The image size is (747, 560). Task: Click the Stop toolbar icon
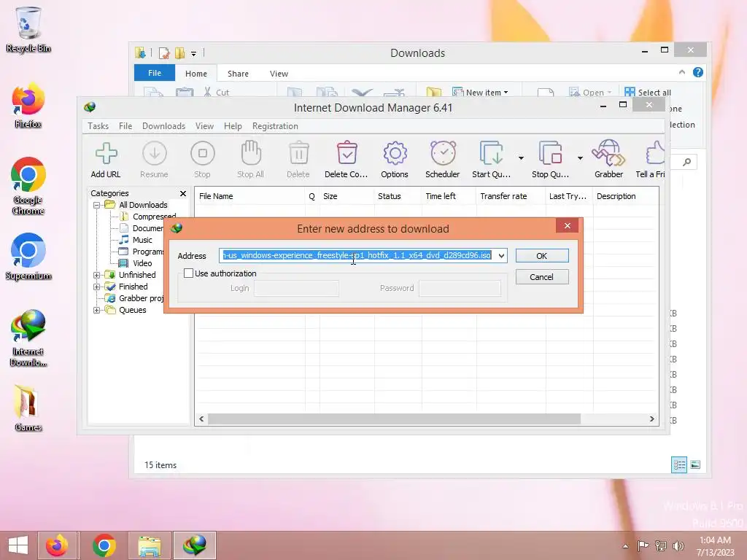[203, 153]
